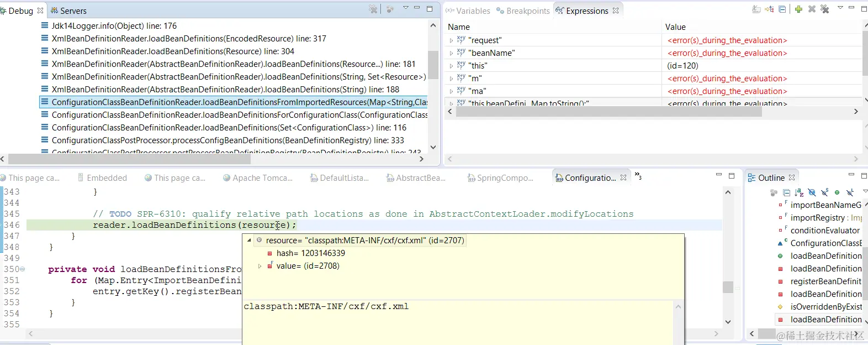868x345 pixels.
Task: Click Remove Selected Expressions X icon
Action: (x=812, y=9)
